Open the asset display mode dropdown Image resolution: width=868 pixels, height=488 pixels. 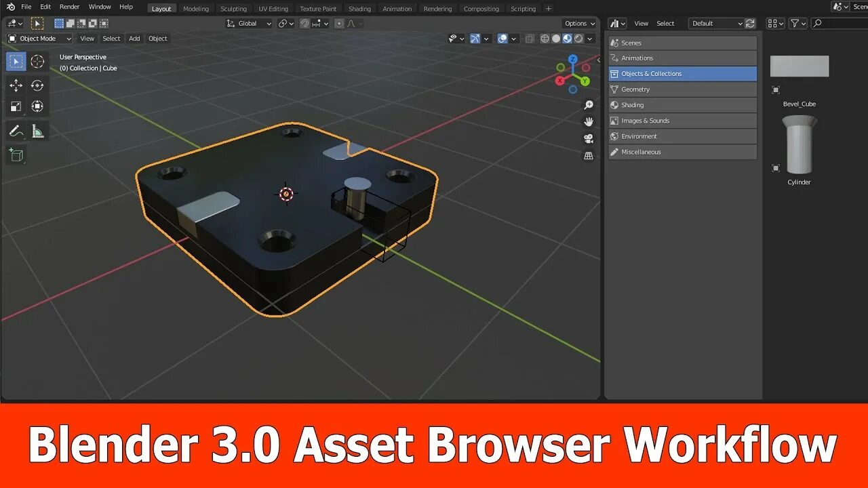pyautogui.click(x=775, y=23)
